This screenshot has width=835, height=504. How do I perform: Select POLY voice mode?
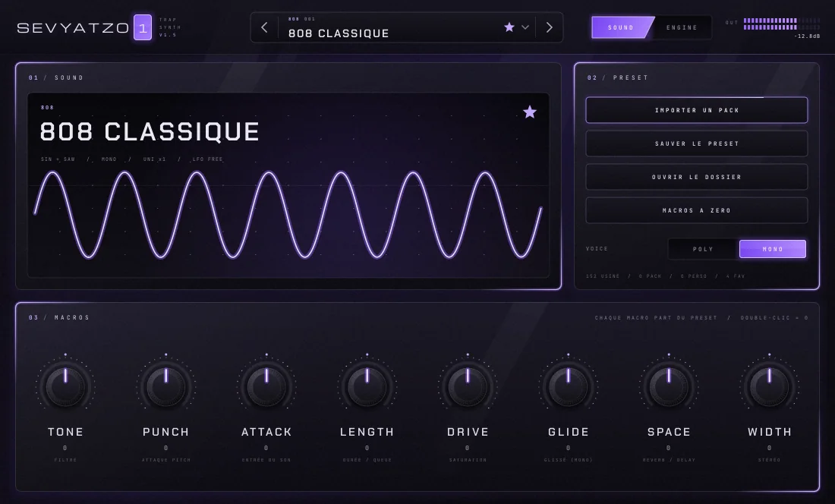[x=703, y=249]
